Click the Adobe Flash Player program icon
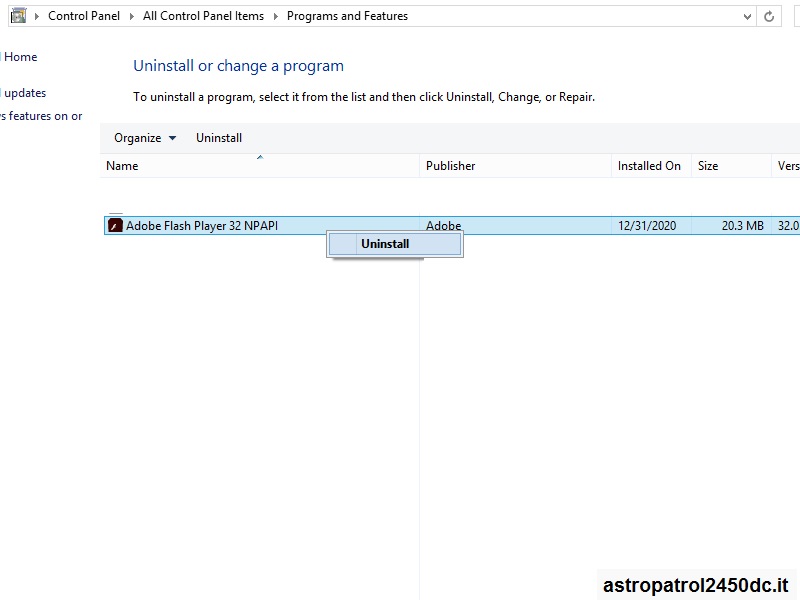Screen dimensions: 800x600 coord(116,226)
